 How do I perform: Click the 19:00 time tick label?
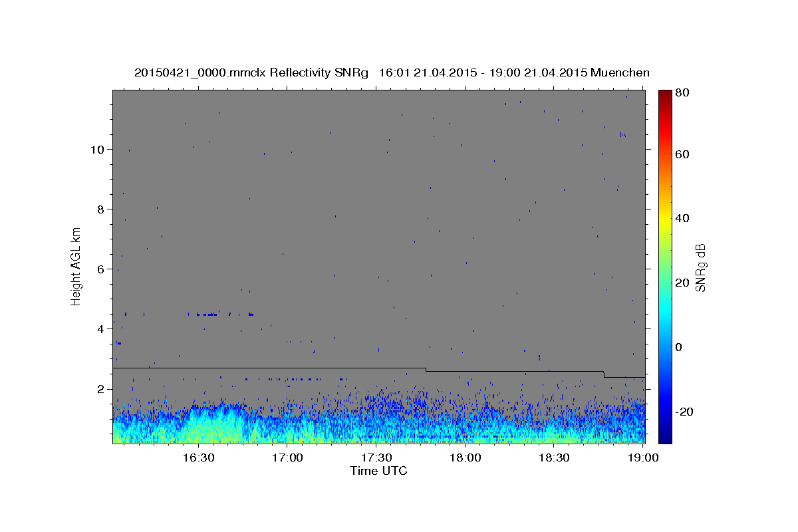[643, 458]
